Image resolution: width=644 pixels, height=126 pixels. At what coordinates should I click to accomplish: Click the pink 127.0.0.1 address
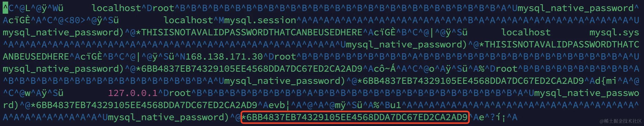(x=133, y=93)
